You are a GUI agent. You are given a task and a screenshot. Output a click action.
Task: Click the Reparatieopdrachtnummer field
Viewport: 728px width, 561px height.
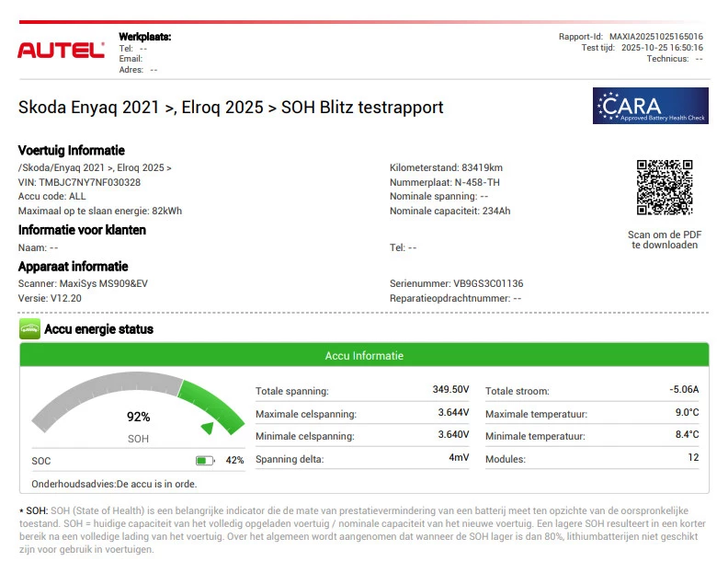[x=456, y=298]
